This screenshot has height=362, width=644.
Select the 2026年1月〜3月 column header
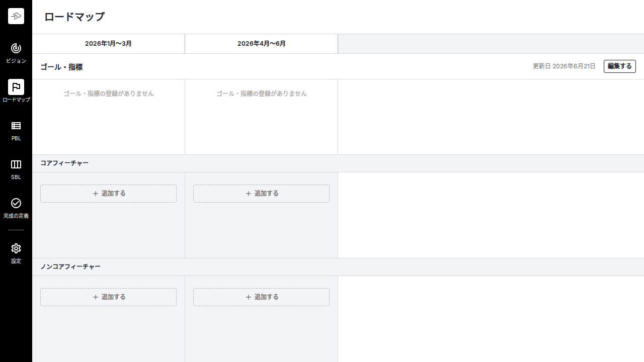[108, 44]
